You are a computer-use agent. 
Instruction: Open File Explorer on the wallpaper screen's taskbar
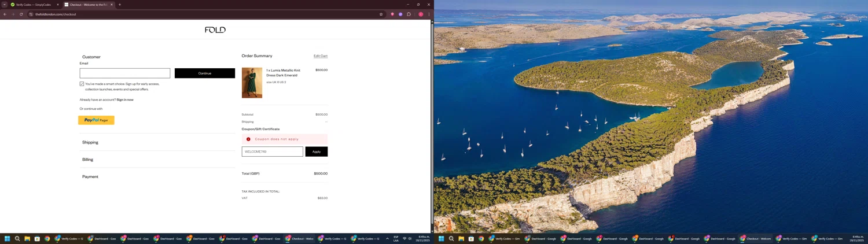point(461,238)
